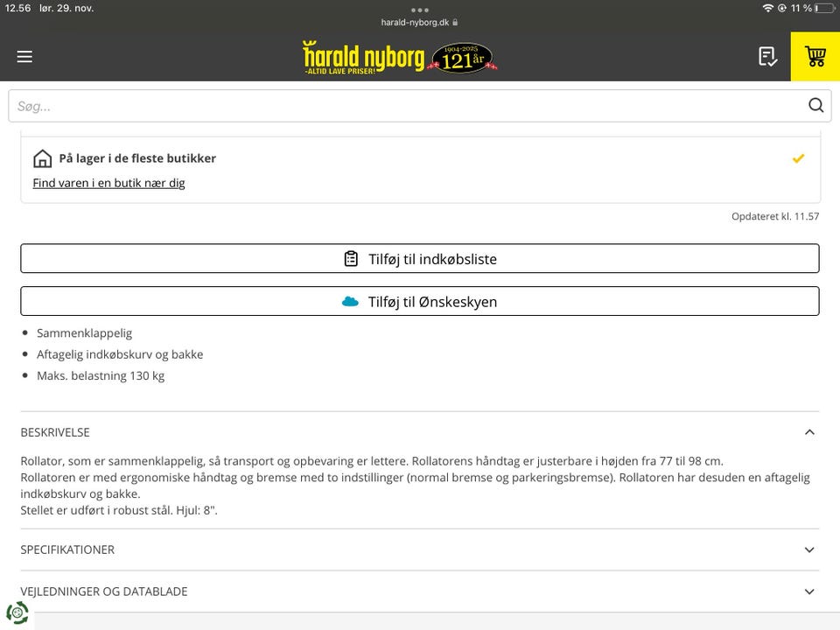Click 'Sammenklappelig' bullet item
The width and height of the screenshot is (840, 630).
(x=84, y=333)
